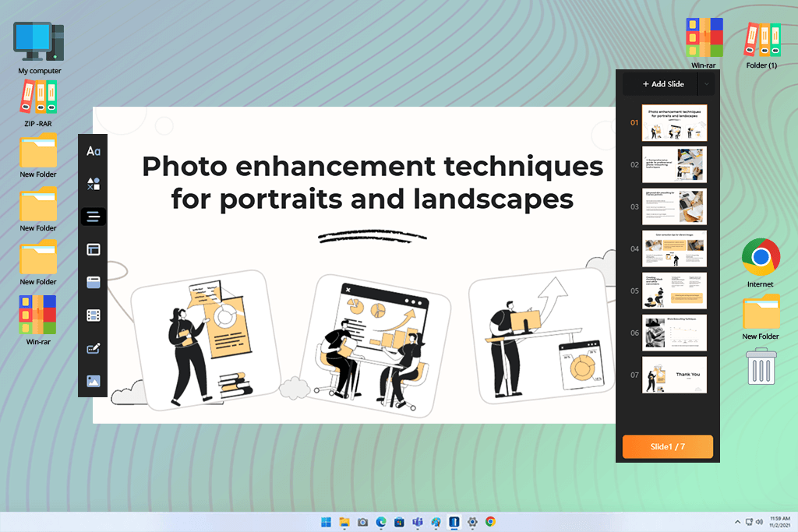Select the highlighted paragraph lines tool
Viewport: 798px width, 532px height.
click(94, 217)
